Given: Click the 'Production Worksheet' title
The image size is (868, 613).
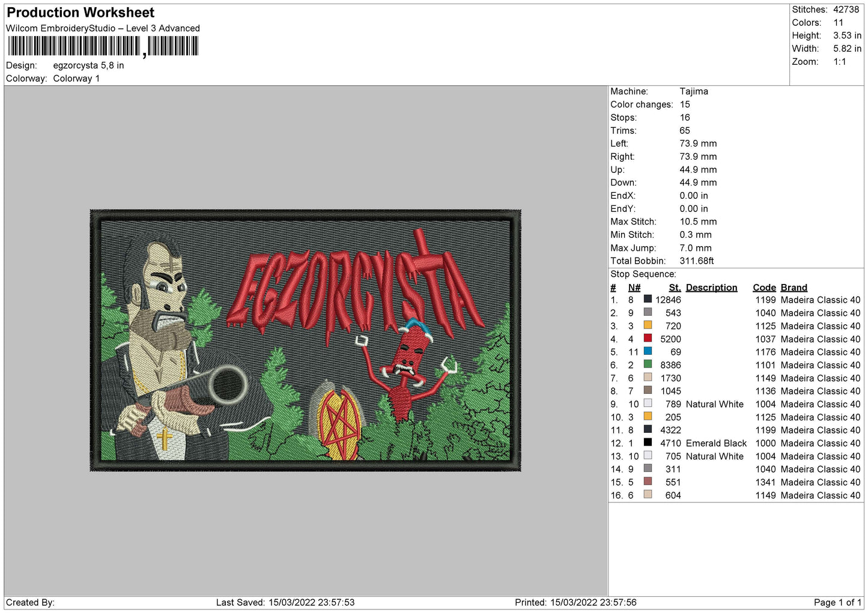Looking at the screenshot, I should [80, 13].
